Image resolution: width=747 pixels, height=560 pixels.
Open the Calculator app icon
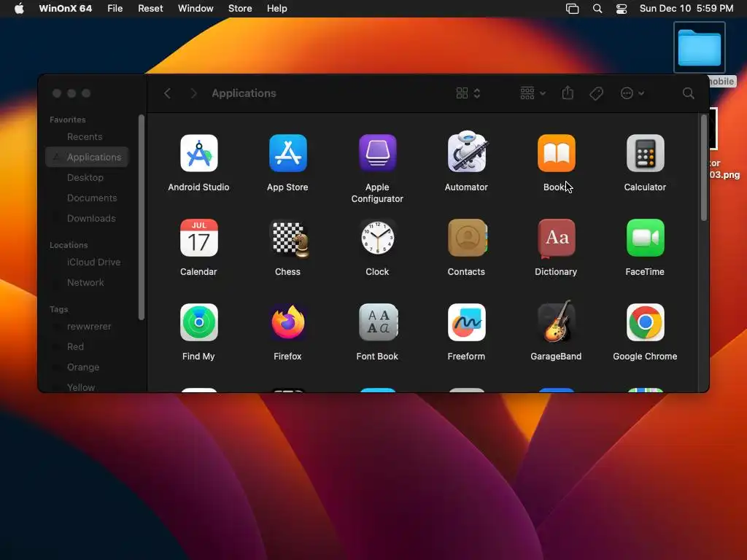pyautogui.click(x=645, y=153)
